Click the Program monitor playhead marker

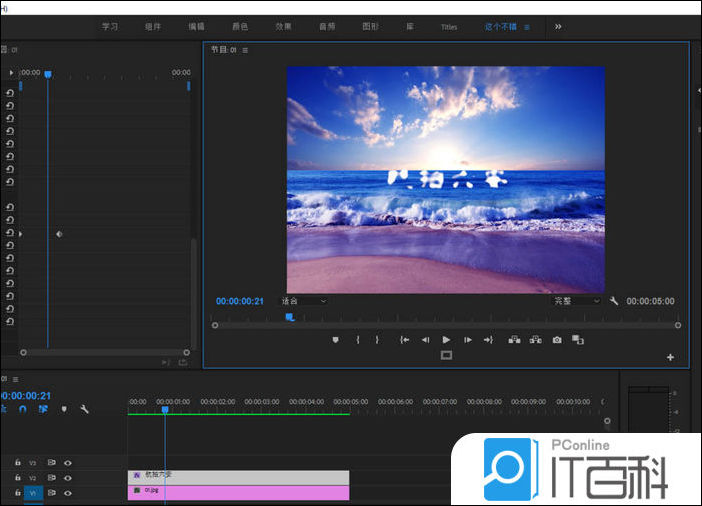pyautogui.click(x=290, y=317)
